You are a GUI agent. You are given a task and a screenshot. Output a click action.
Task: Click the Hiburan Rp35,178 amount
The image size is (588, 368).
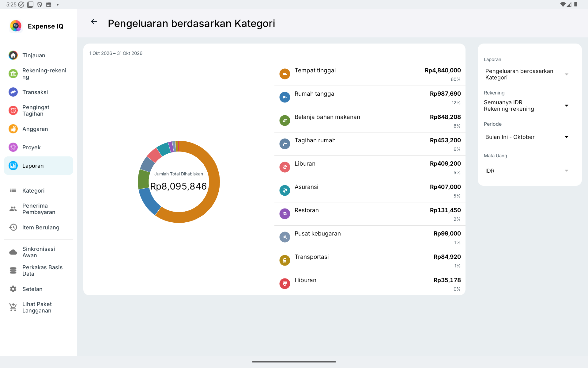click(x=447, y=280)
